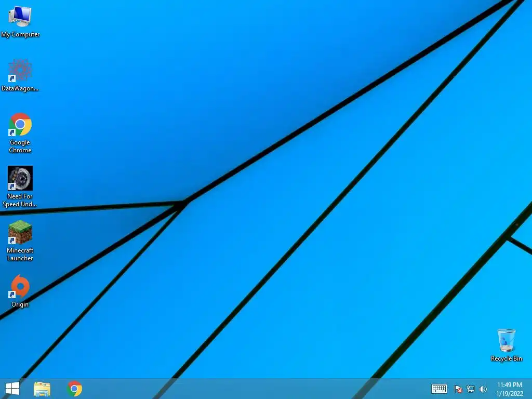Screen dimensions: 532x399
Task: Open the network status tray icon
Action: [x=471, y=389]
